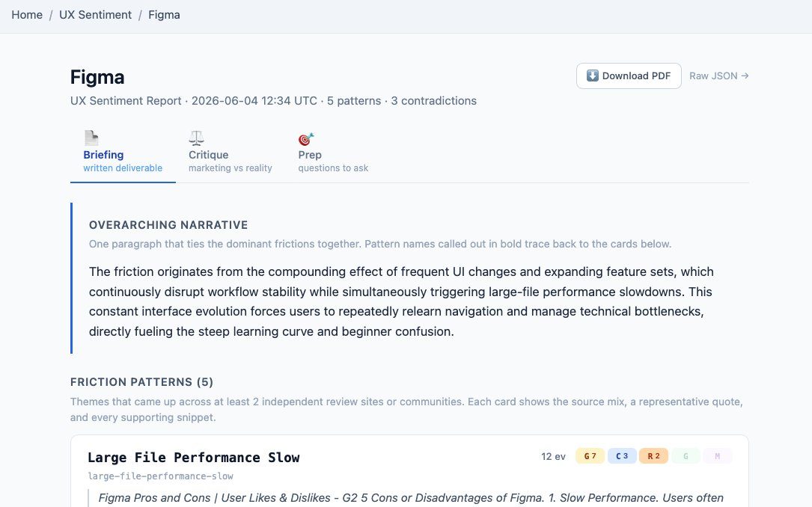Click the G2 Pros and Cons quote snippet

411,498
